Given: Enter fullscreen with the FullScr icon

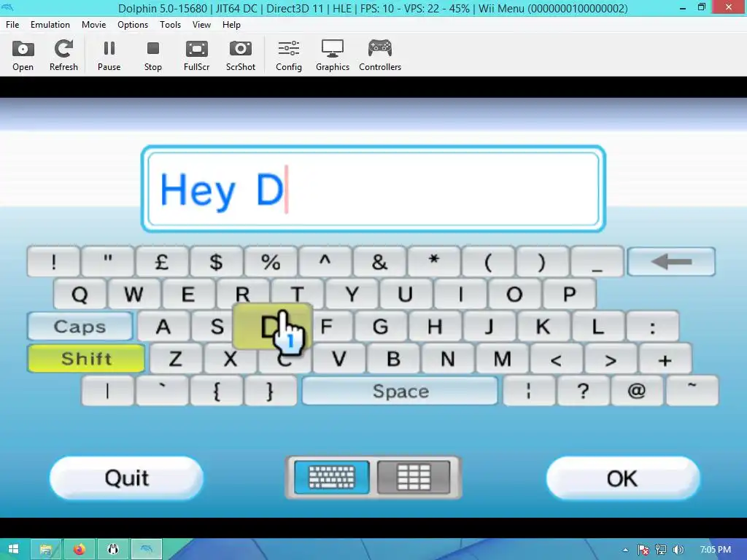Looking at the screenshot, I should [197, 55].
